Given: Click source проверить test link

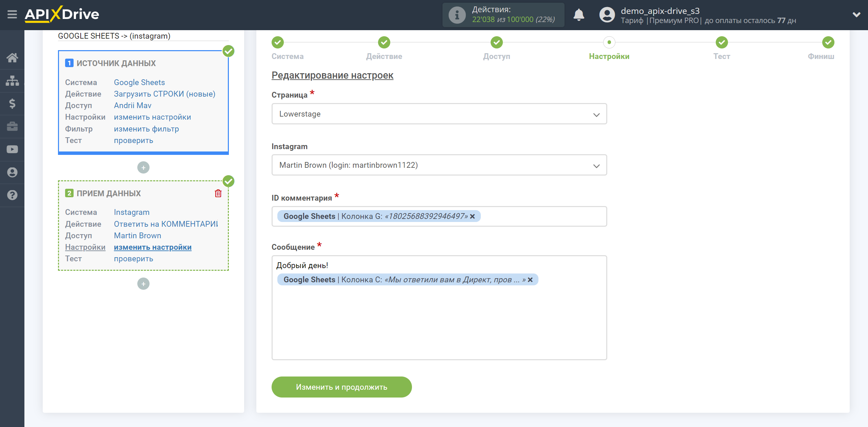Looking at the screenshot, I should pos(134,140).
